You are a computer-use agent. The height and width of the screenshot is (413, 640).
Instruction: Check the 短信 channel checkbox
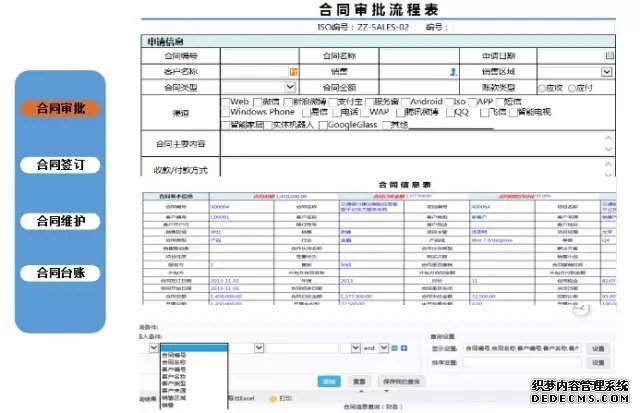[500, 102]
